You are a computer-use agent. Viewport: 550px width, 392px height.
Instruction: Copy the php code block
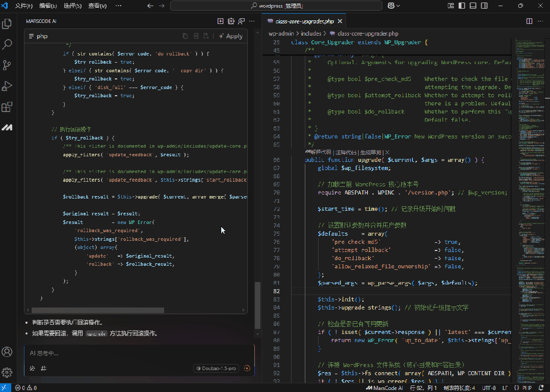[x=185, y=36]
